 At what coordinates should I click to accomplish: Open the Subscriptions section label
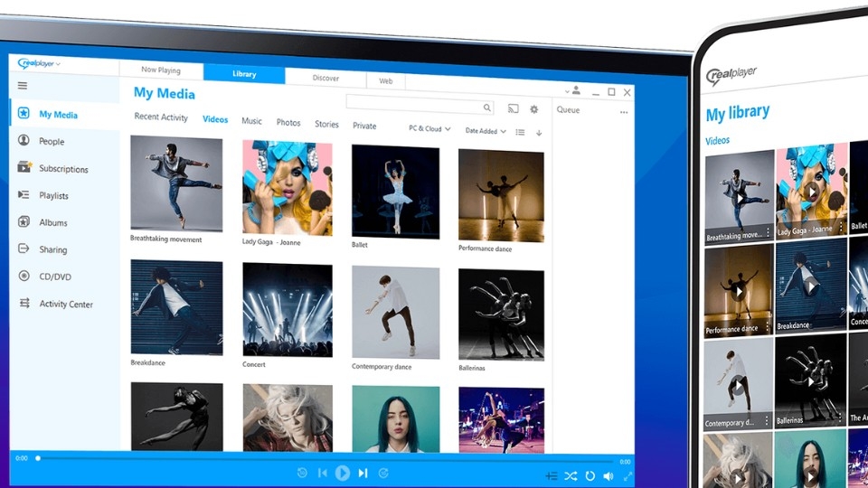pyautogui.click(x=63, y=169)
